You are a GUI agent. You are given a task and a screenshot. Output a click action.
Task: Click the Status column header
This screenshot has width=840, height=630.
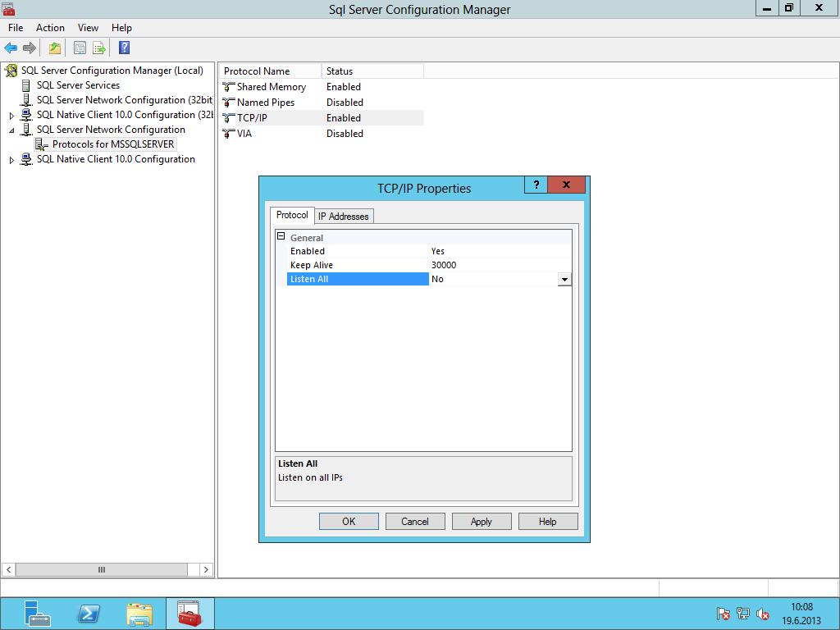tap(372, 71)
